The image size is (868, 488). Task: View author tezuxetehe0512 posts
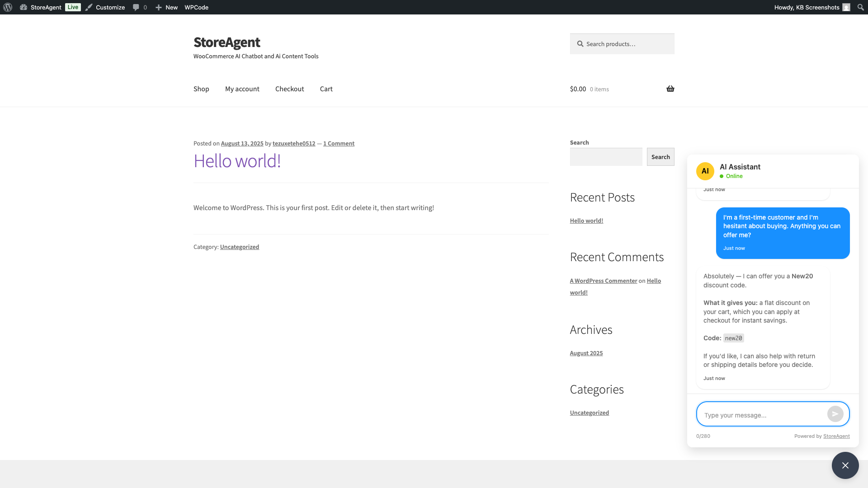pos(294,143)
